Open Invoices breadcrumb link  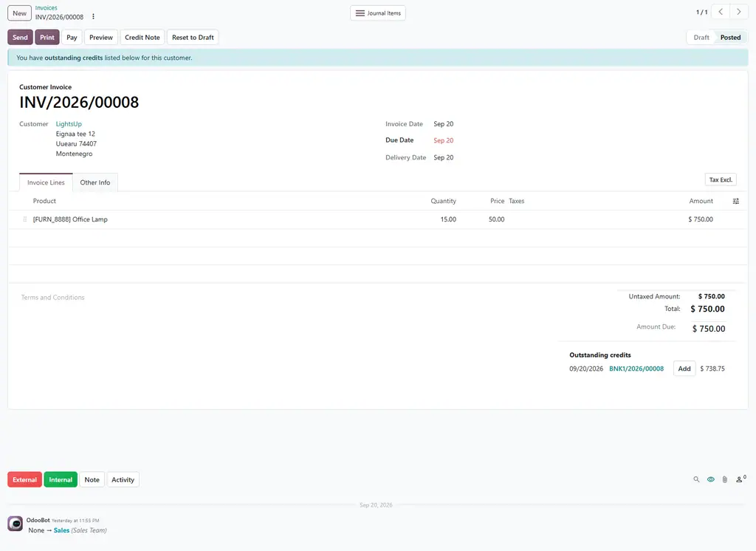pyautogui.click(x=47, y=7)
